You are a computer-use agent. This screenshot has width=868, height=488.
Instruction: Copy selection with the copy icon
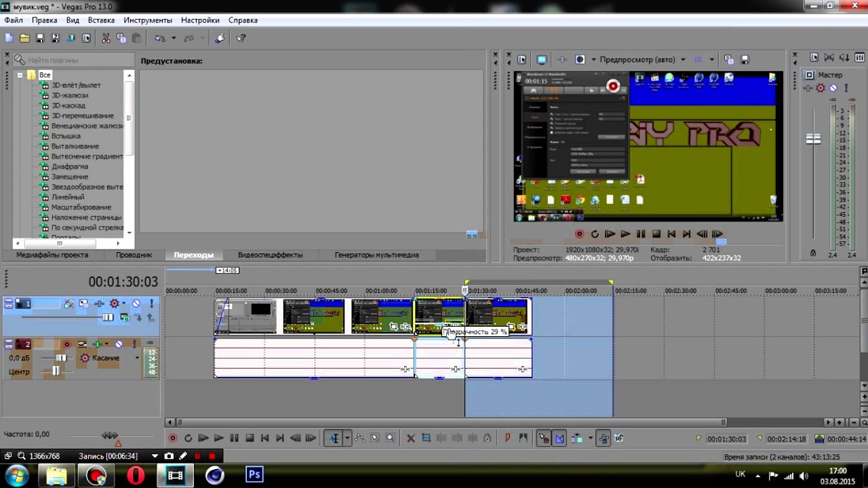121,39
